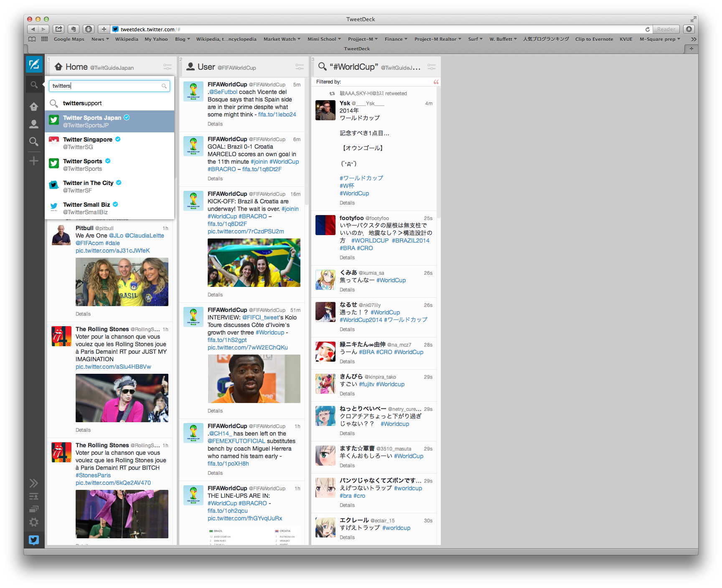722x588 pixels.
Task: Open Wikipedia bookmark
Action: (127, 39)
